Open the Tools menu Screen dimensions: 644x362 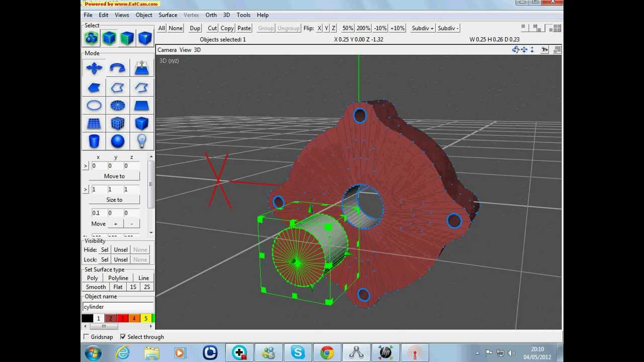[243, 15]
